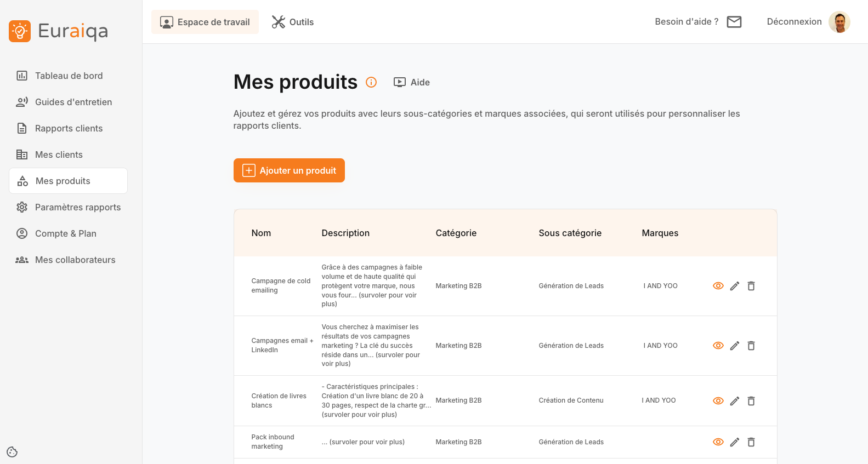The height and width of the screenshot is (464, 868).
Task: Show Pack inbound marketing details
Action: (x=718, y=442)
